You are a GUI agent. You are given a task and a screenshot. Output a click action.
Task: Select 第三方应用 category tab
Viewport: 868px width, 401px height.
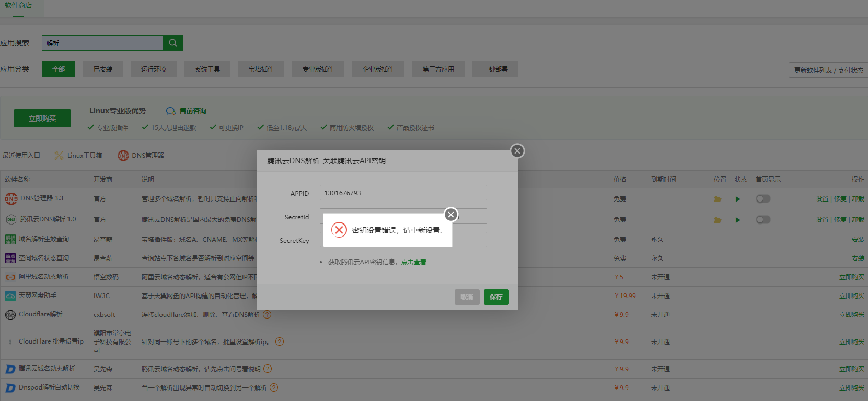tap(438, 69)
